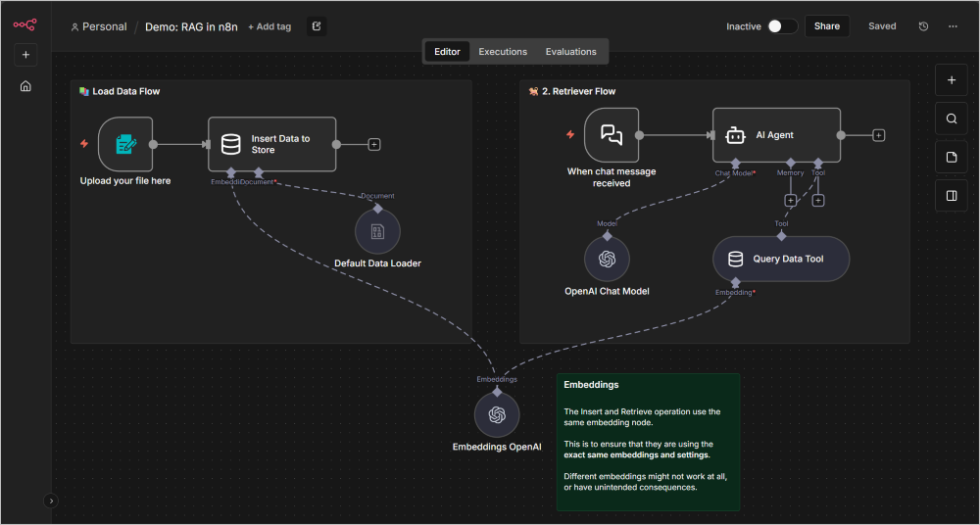Open the plus menu in left sidebar

click(25, 55)
